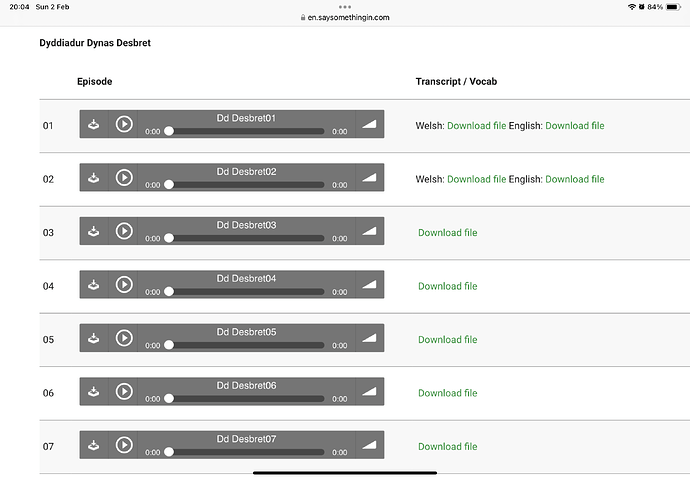This screenshot has height=479, width=690.
Task: Click the volume icon on Dd Desbret01 player
Action: 369,124
